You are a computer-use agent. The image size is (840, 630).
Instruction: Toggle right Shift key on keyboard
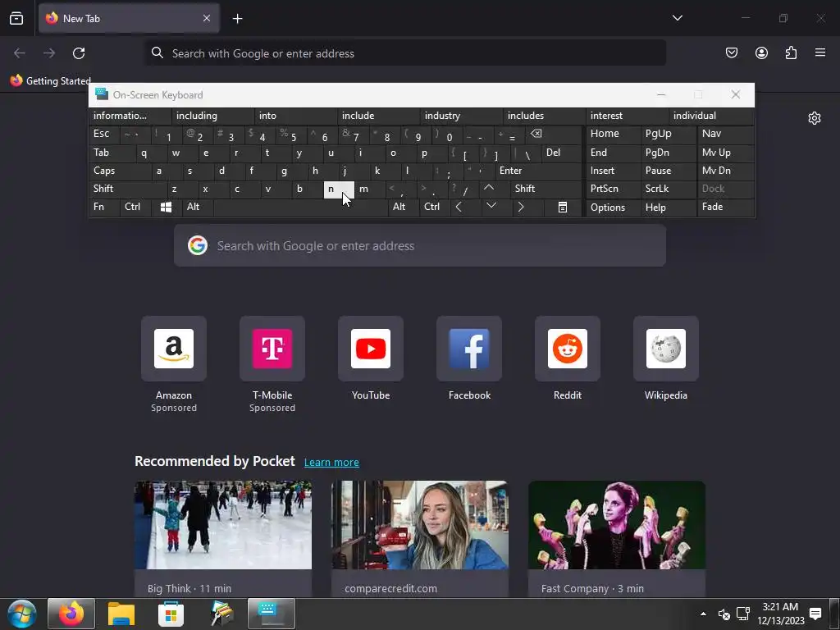(x=546, y=189)
